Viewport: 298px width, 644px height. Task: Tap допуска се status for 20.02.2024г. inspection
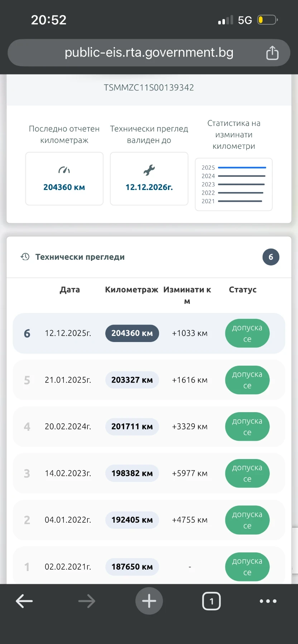(247, 426)
